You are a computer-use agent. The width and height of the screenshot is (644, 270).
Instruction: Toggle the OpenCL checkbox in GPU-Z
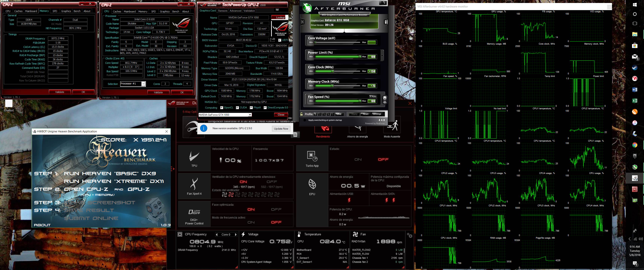pos(221,108)
